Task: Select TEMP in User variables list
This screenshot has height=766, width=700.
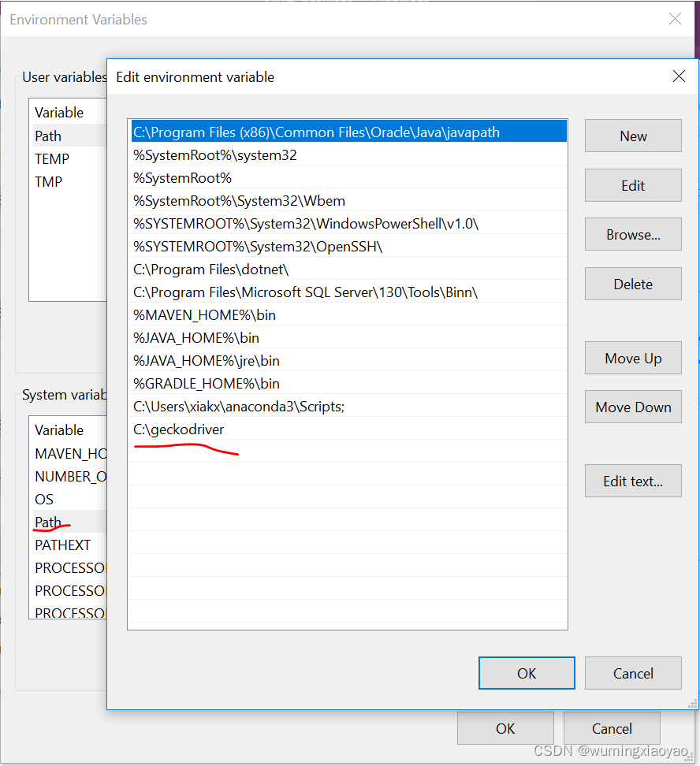Action: coord(69,158)
